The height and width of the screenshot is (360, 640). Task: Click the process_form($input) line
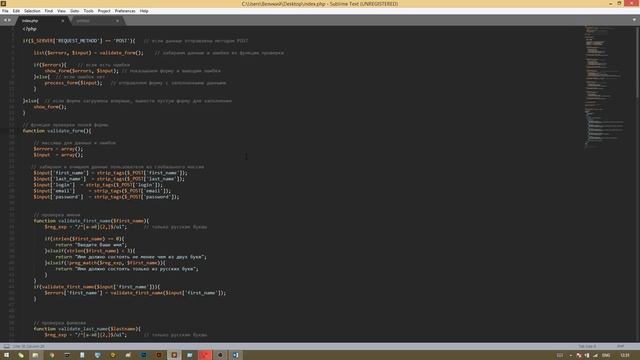(135, 83)
